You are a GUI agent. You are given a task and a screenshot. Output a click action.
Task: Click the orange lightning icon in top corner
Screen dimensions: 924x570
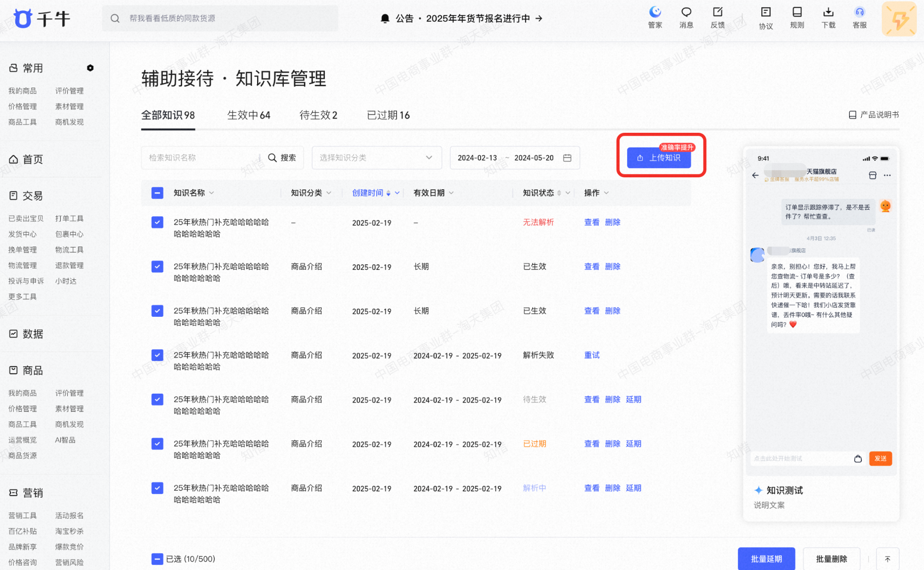tap(899, 19)
